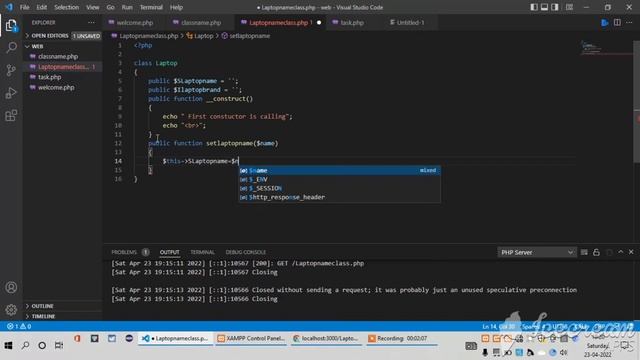Open the View menu

(93, 7)
